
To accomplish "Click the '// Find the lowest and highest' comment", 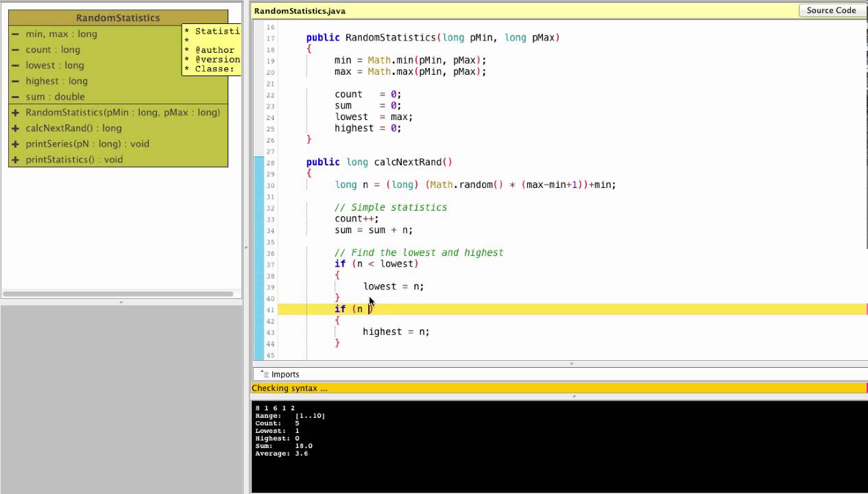I will pyautogui.click(x=419, y=252).
